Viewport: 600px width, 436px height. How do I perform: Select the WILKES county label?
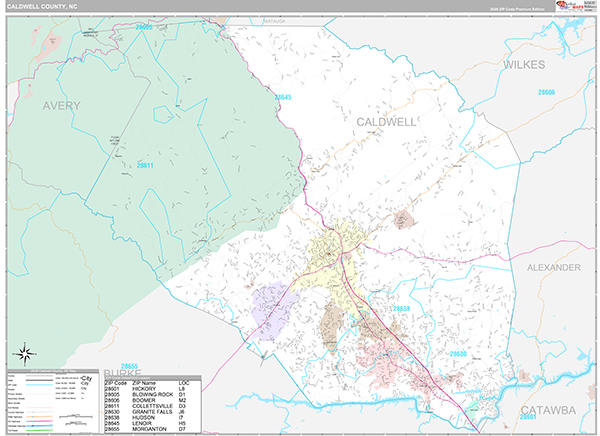[x=527, y=64]
